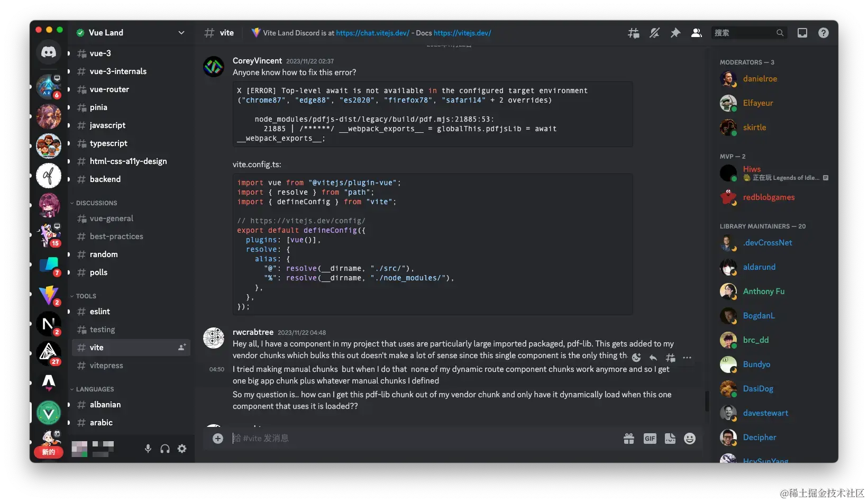868x502 pixels.
Task: Toggle headphone deafen
Action: tap(165, 449)
